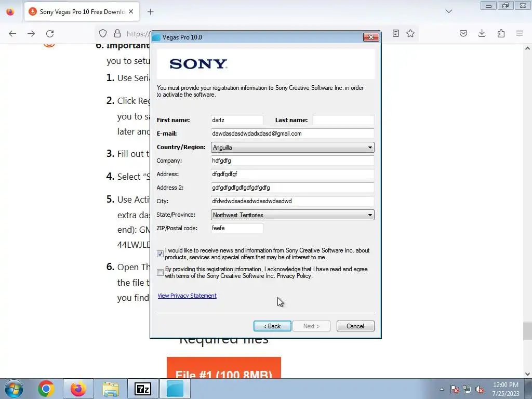Click the City input field
The height and width of the screenshot is (399, 532).
(292, 201)
